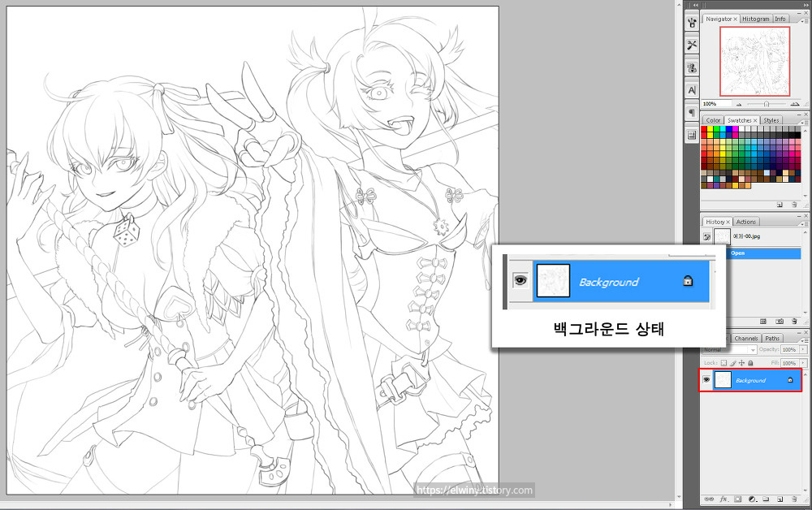Viewport: 812px width, 510px height.
Task: Add a layer style via fx icon
Action: [723, 499]
